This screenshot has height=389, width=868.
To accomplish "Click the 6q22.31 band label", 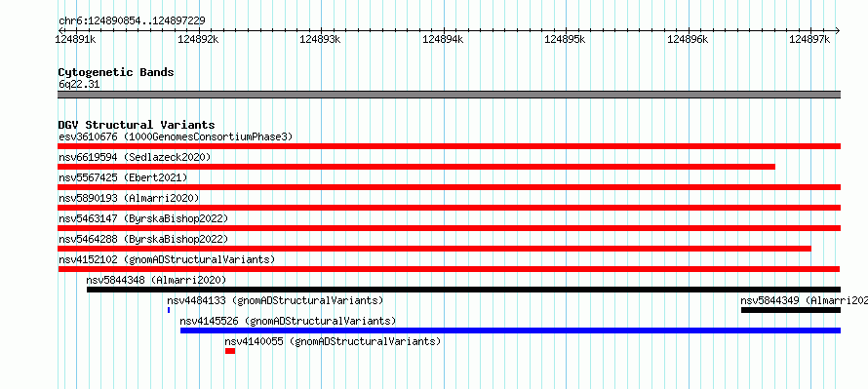I will coord(79,85).
